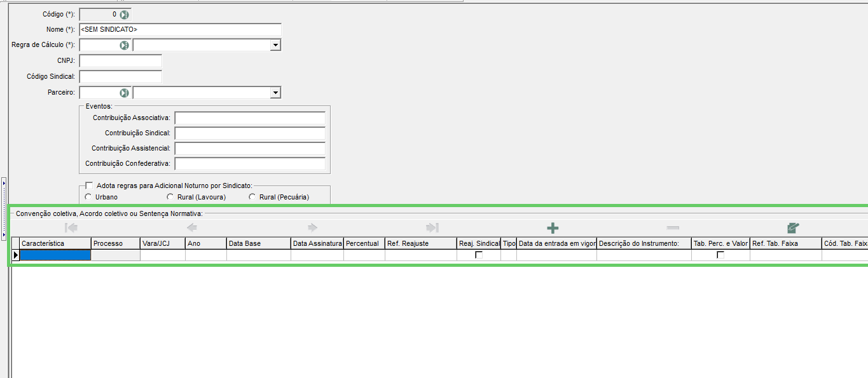Select the Urbano radio option

pos(88,197)
